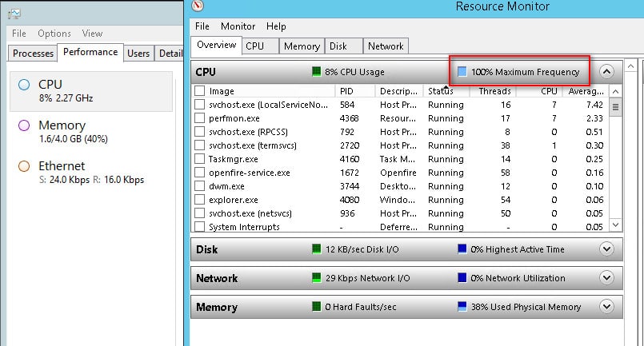Open the Help menu in Resource Monitor
Image resolution: width=644 pixels, height=346 pixels.
coord(276,26)
